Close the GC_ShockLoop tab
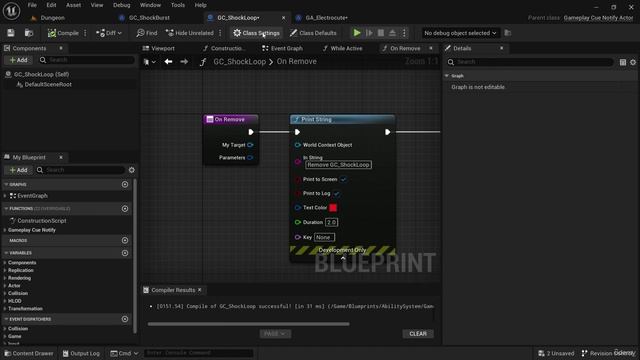This screenshot has width=640, height=360. click(284, 18)
